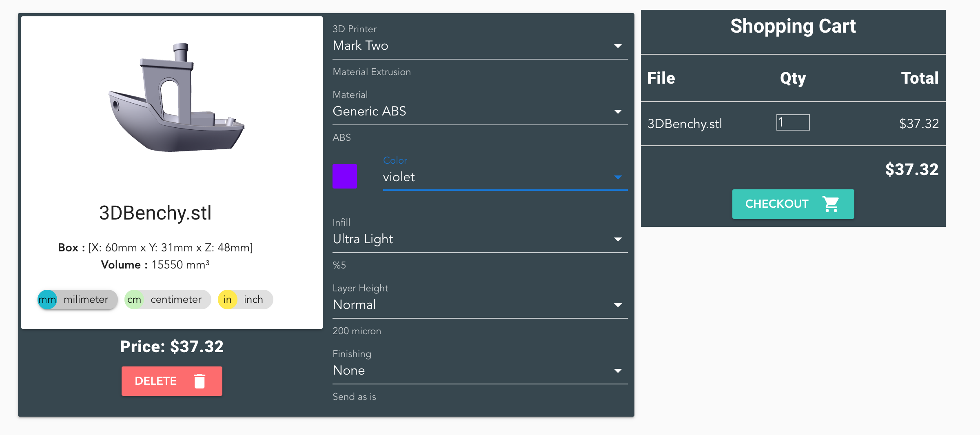Click the trash icon on Delete button
Screen dimensions: 980x435
[200, 381]
